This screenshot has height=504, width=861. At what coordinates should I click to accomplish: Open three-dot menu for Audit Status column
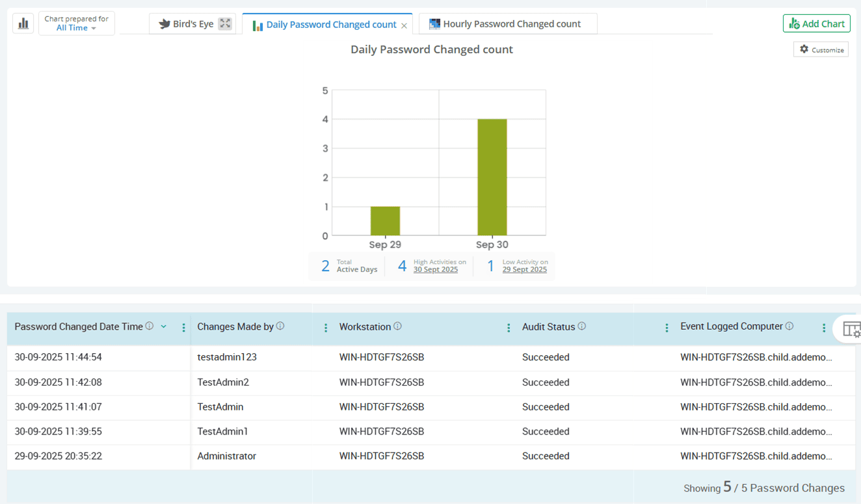[667, 328]
